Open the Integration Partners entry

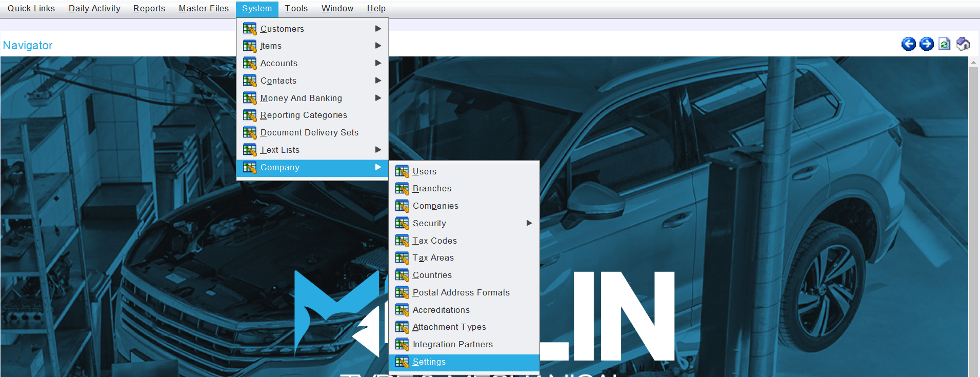pyautogui.click(x=464, y=345)
